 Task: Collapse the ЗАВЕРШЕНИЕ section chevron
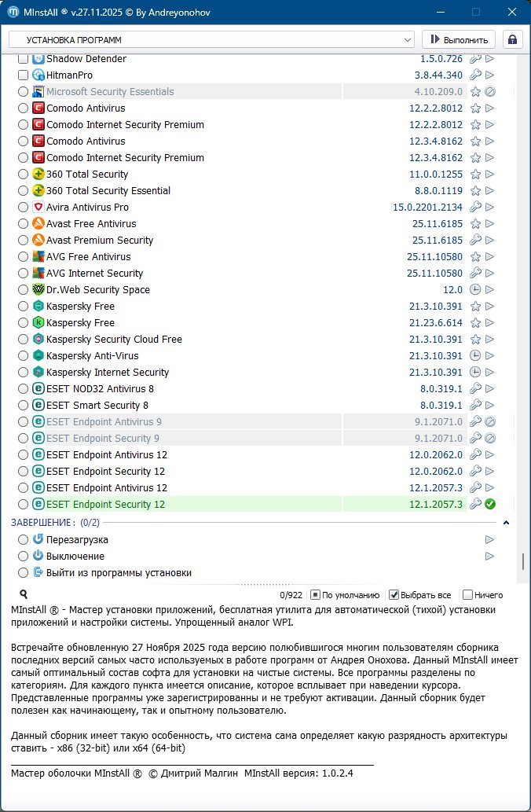[x=506, y=523]
